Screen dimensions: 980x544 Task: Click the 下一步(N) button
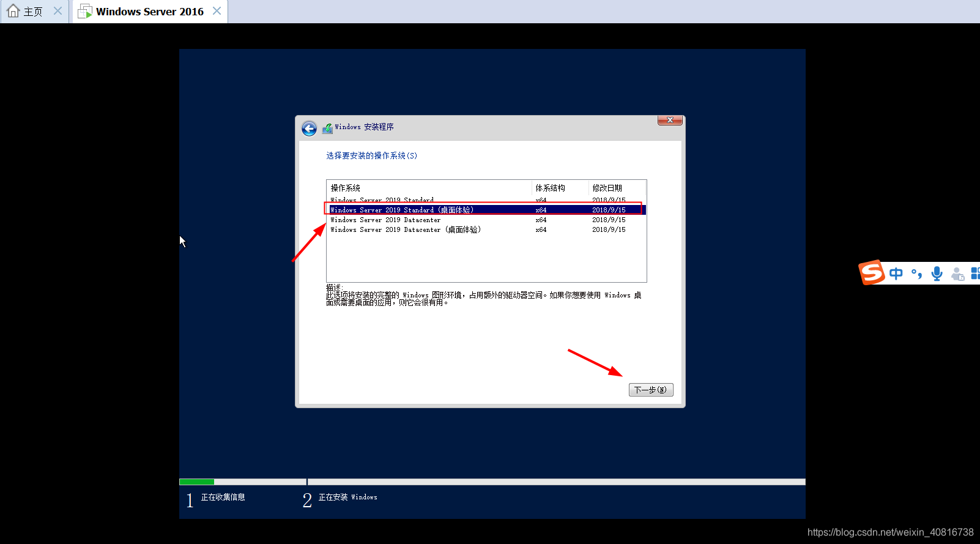(x=651, y=390)
